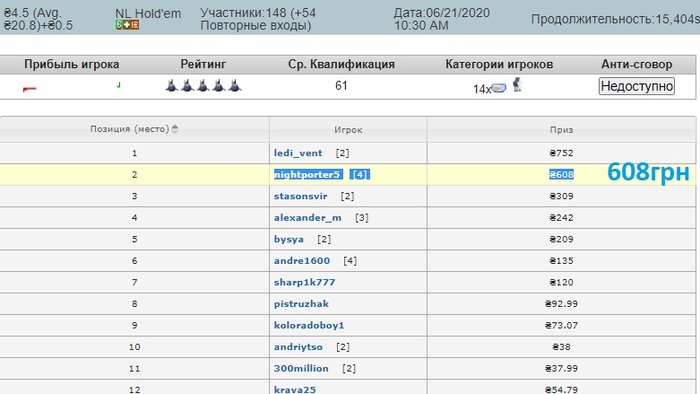This screenshot has height=394, width=700.
Task: Select the highlighted ₴608 prize cell
Action: pyautogui.click(x=561, y=174)
